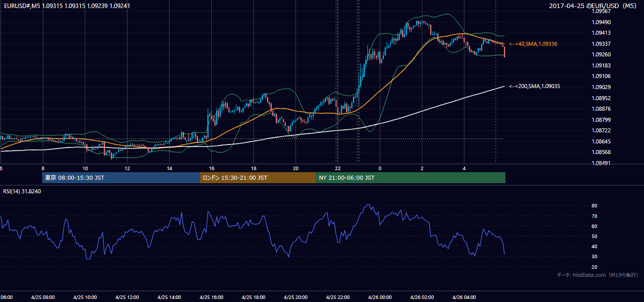Click RSI scale value 70
Viewport: 644px width, 302px height.
click(x=595, y=216)
